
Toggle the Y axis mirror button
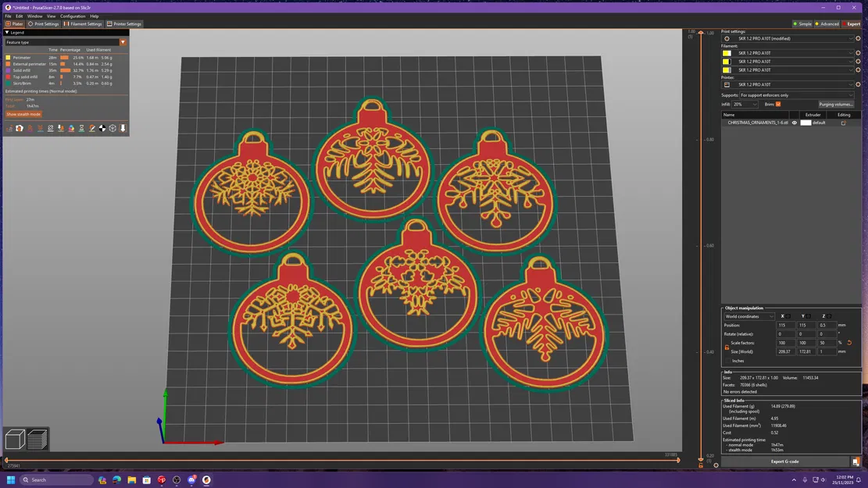809,316
